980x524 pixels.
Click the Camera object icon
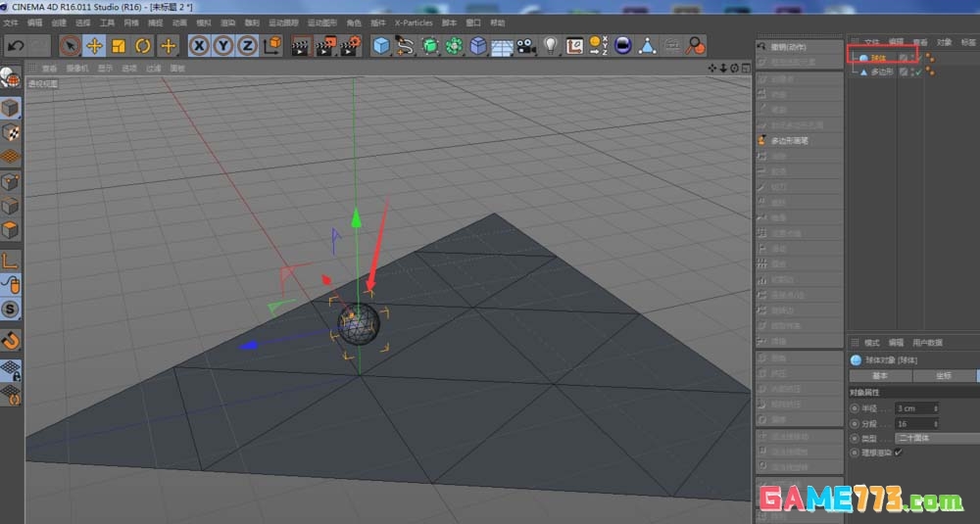click(526, 46)
